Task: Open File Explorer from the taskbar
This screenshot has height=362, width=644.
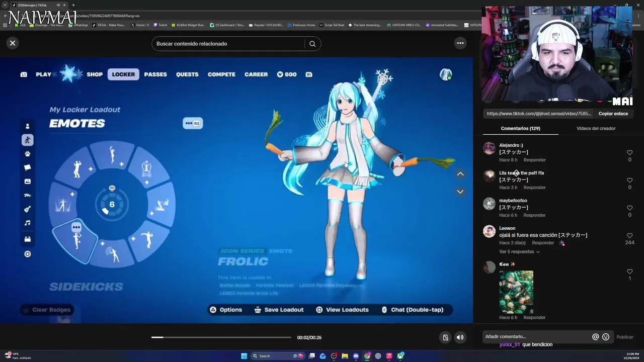Action: point(345,356)
